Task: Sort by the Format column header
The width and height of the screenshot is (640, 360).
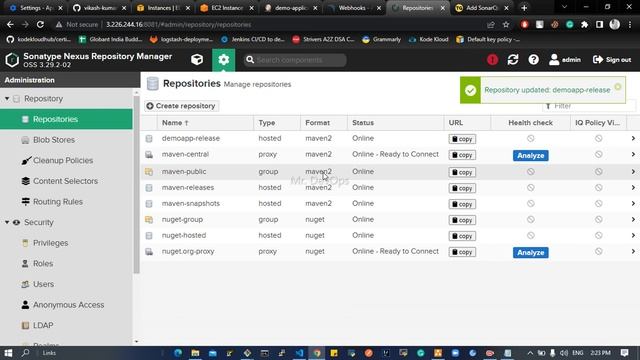Action: click(x=324, y=123)
